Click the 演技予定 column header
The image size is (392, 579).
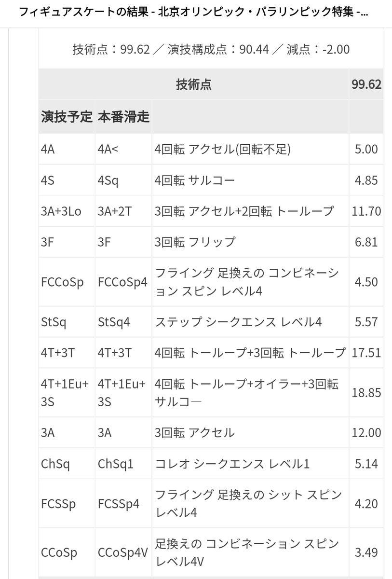pos(67,117)
